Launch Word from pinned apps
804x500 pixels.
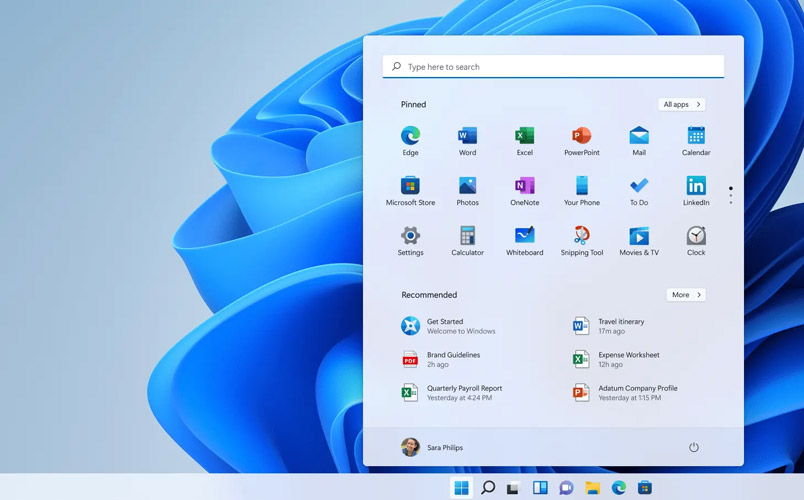point(467,136)
